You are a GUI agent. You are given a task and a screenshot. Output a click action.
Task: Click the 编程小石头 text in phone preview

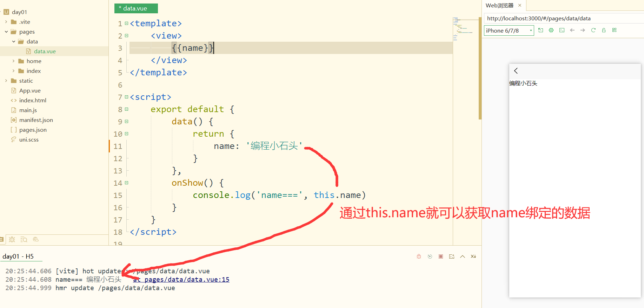[523, 83]
